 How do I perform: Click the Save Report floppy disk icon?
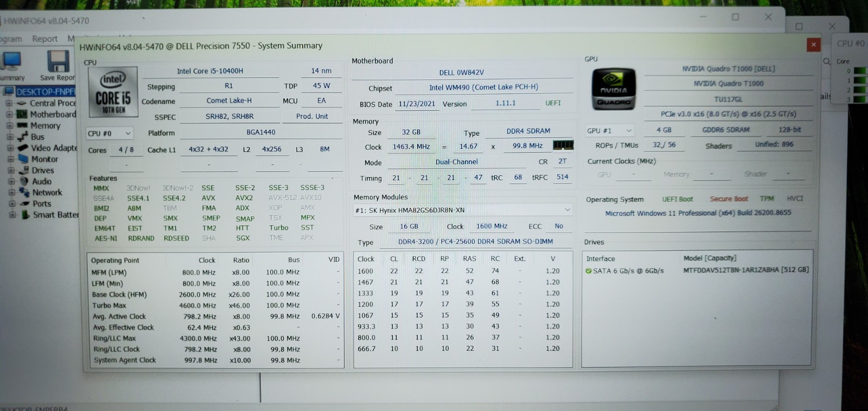[x=58, y=61]
